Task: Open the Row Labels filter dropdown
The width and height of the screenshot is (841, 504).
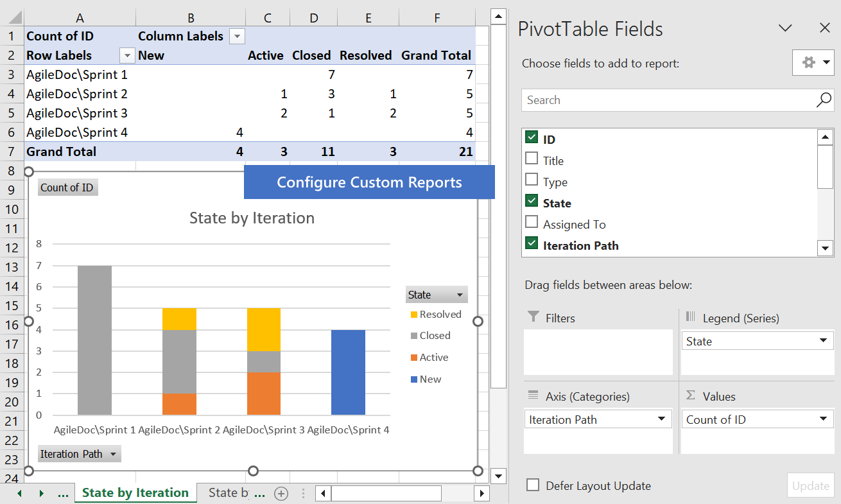Action: (126, 56)
